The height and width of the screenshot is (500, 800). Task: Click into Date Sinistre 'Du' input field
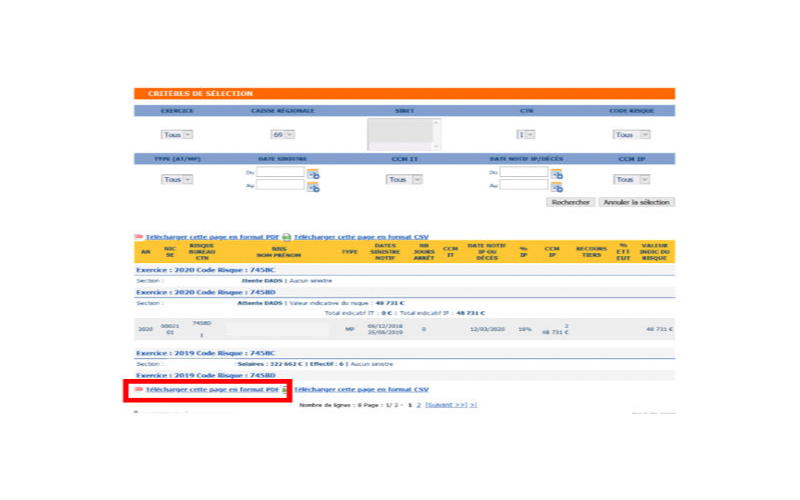click(280, 172)
